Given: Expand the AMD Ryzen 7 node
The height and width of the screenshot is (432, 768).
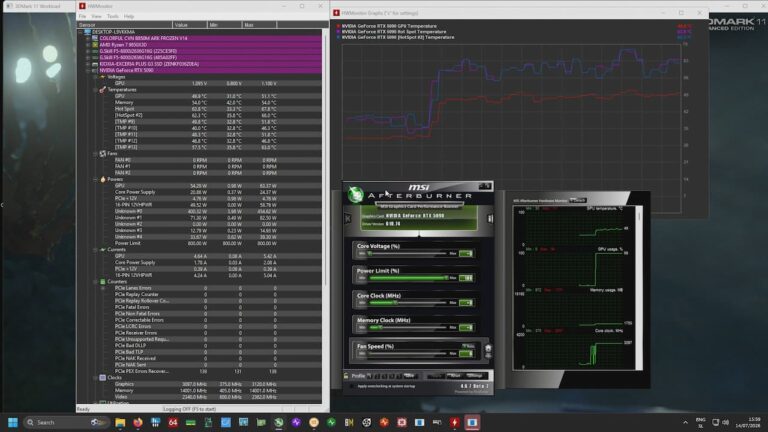Looking at the screenshot, I should [x=88, y=45].
